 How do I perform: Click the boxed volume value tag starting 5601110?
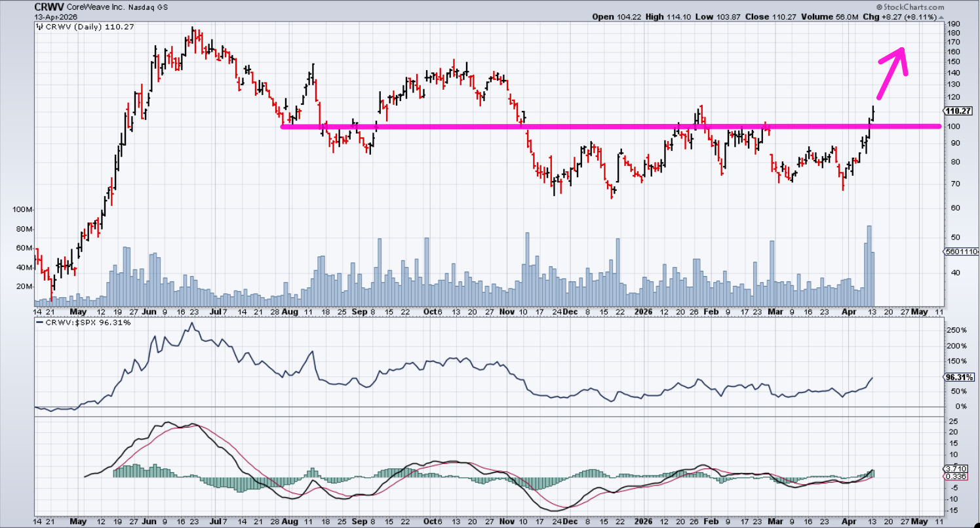point(962,252)
